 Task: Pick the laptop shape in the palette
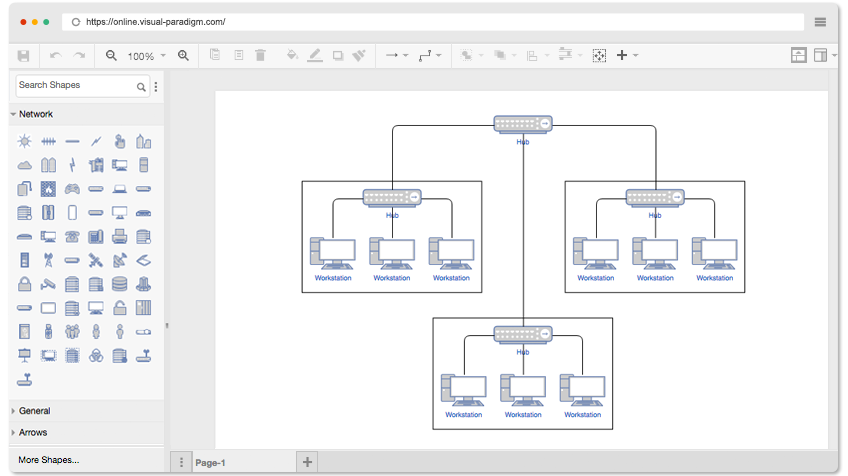120,189
